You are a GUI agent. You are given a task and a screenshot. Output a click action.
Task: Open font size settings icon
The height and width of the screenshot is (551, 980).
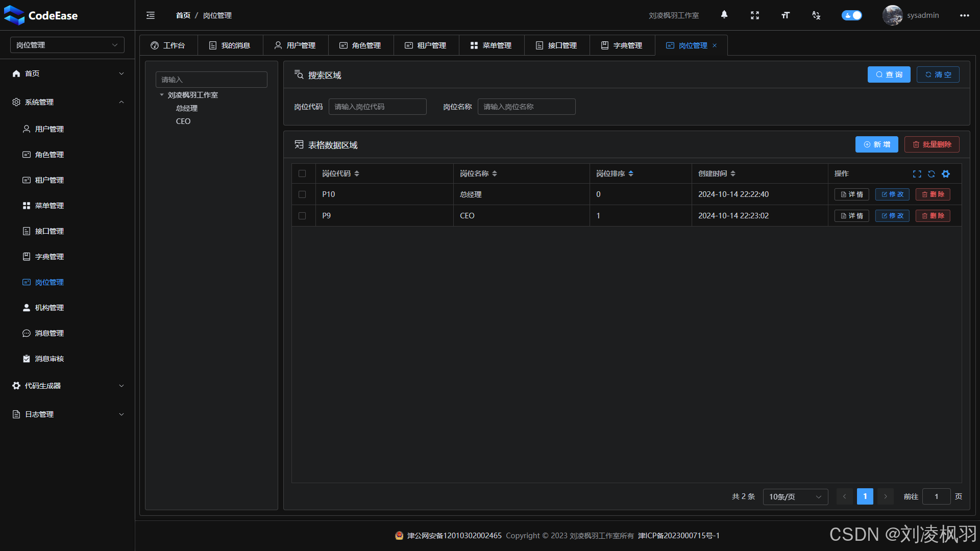tap(785, 15)
